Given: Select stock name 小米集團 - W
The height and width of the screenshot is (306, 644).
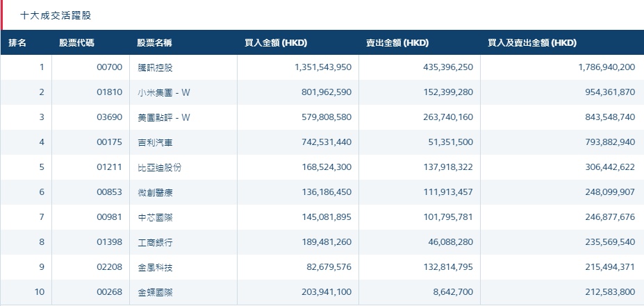Looking at the screenshot, I should click(163, 92).
